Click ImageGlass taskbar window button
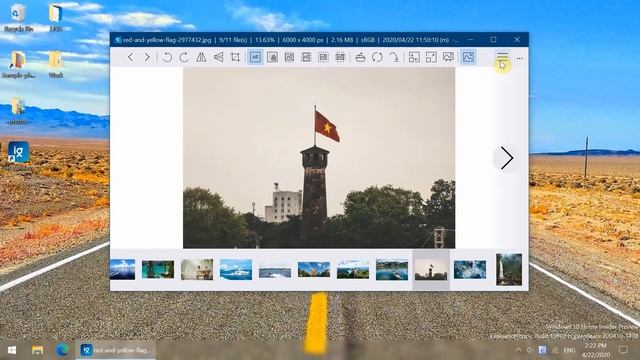 pyautogui.click(x=116, y=350)
